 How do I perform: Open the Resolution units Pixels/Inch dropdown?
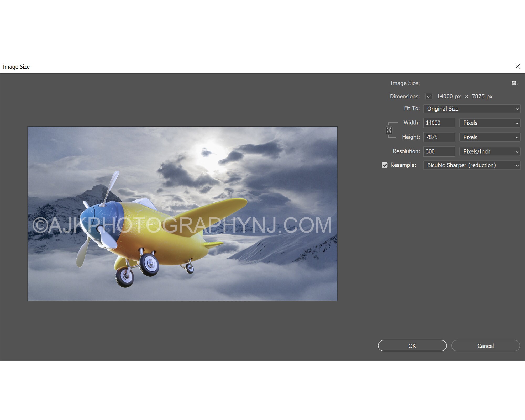[x=490, y=151]
